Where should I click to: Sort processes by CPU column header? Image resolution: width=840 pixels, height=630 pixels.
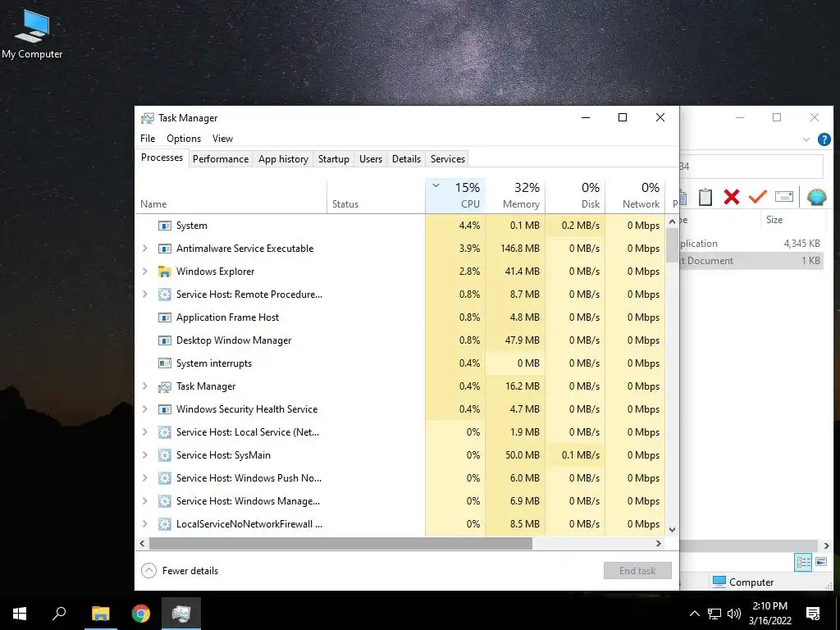455,195
